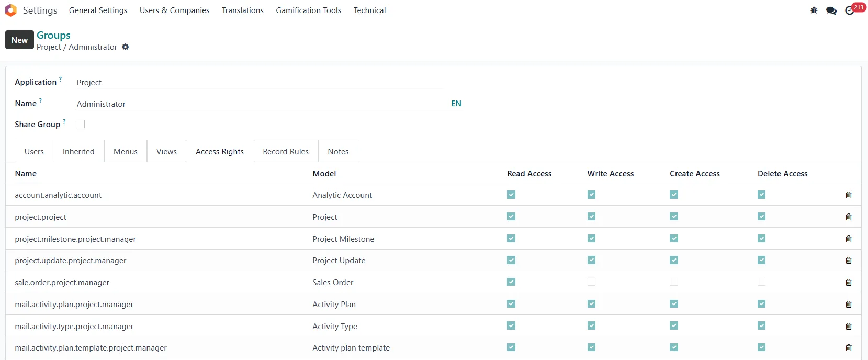This screenshot has height=360, width=868.
Task: Delete the sale.order.project.manager row via trash icon
Action: click(848, 283)
